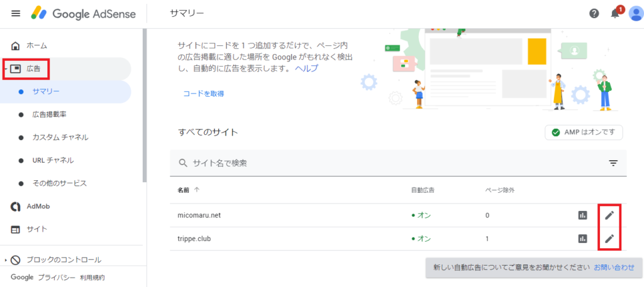Click the AdMob logo icon
644x287 pixels.
[x=15, y=207]
